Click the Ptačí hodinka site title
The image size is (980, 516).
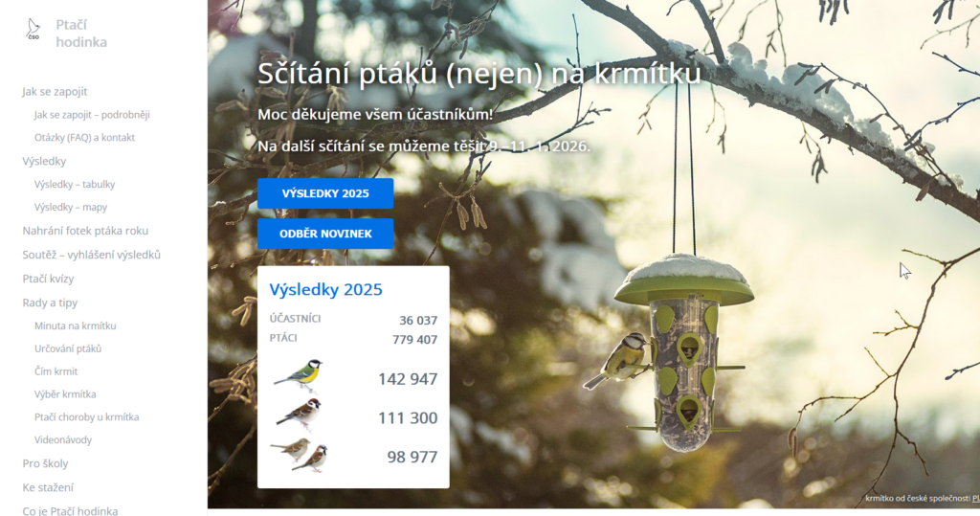[81, 34]
